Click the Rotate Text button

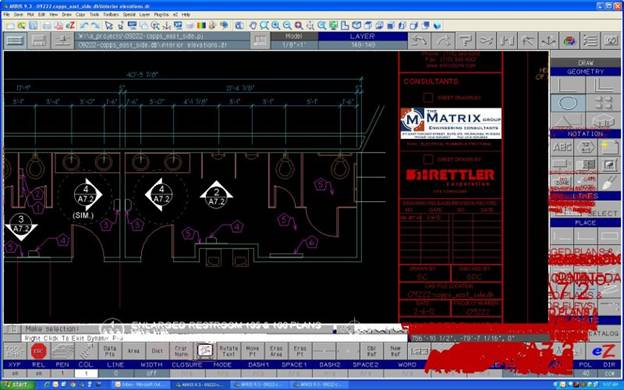tap(229, 351)
